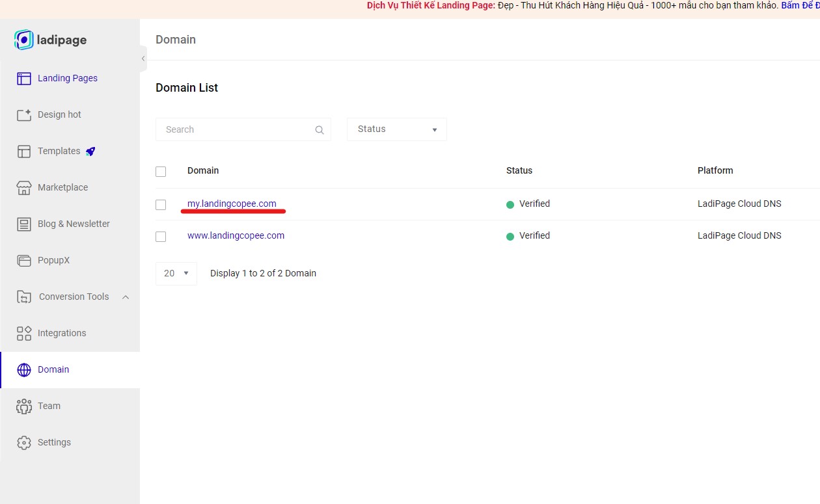
Task: Click the Status column header
Action: 519,170
